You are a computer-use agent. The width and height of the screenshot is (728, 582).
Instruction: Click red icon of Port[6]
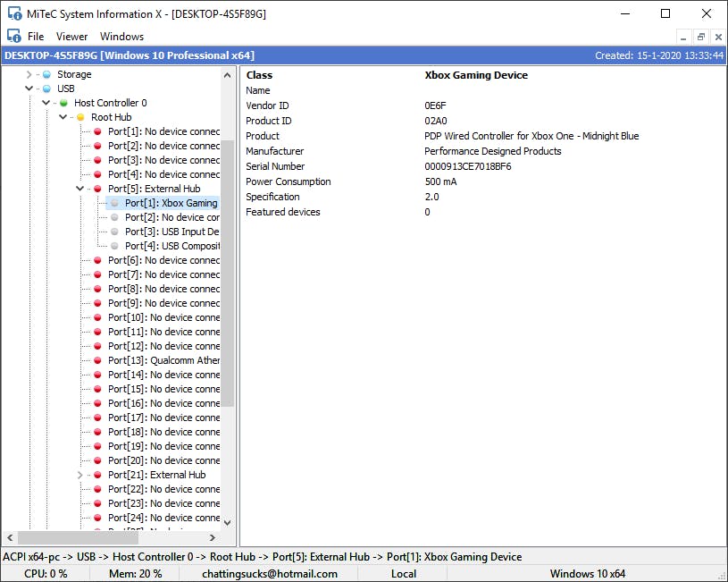(x=97, y=260)
